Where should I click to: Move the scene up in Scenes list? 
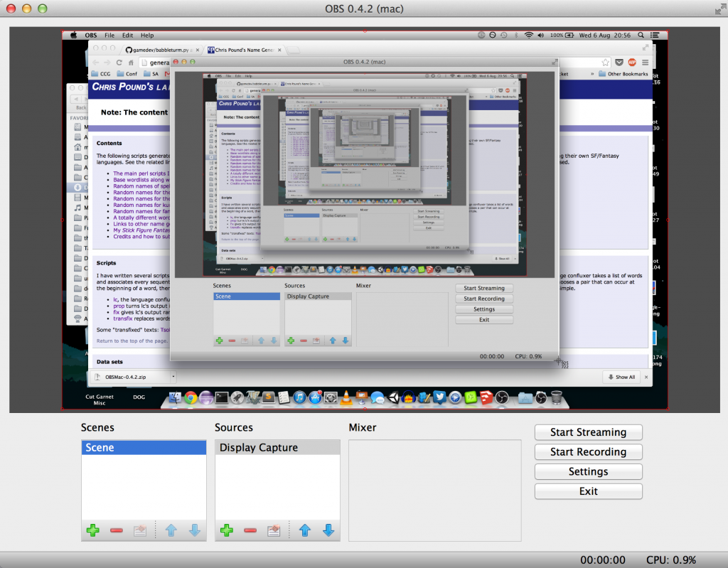(171, 530)
